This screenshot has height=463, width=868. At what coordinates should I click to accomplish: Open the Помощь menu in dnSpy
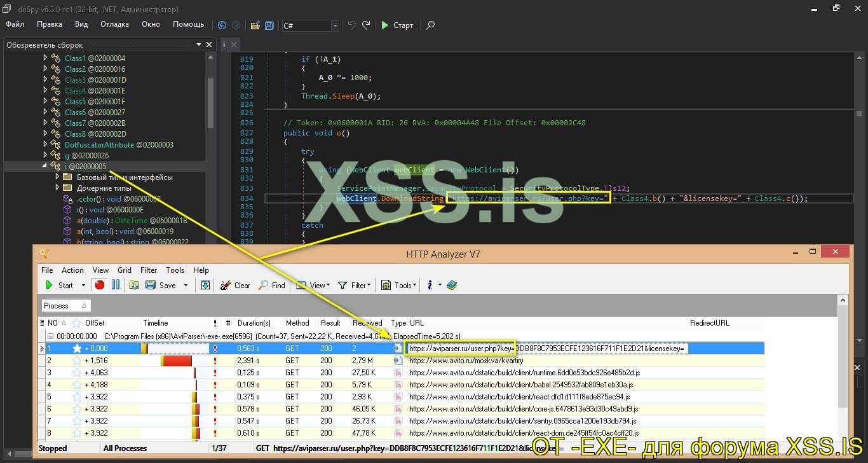coord(189,24)
